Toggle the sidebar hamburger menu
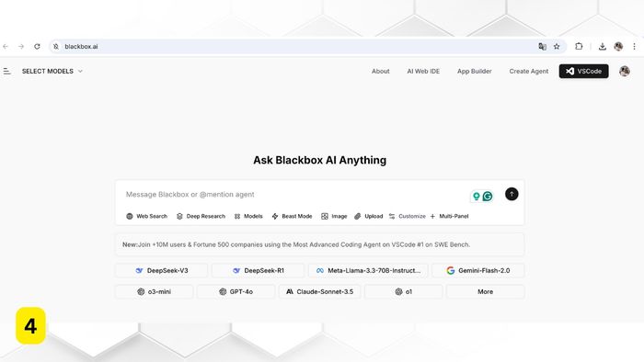 [7, 71]
